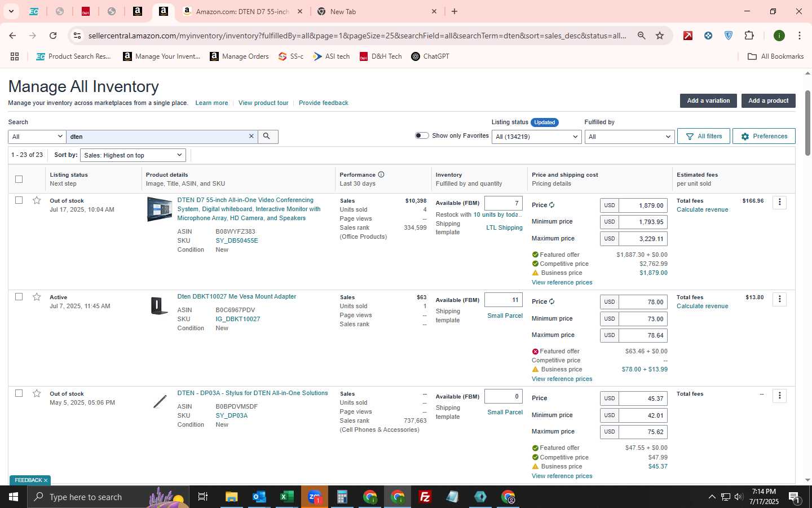Viewport: 812px width, 508px height.
Task: Open the ASI tech bookmark
Action: (332, 56)
